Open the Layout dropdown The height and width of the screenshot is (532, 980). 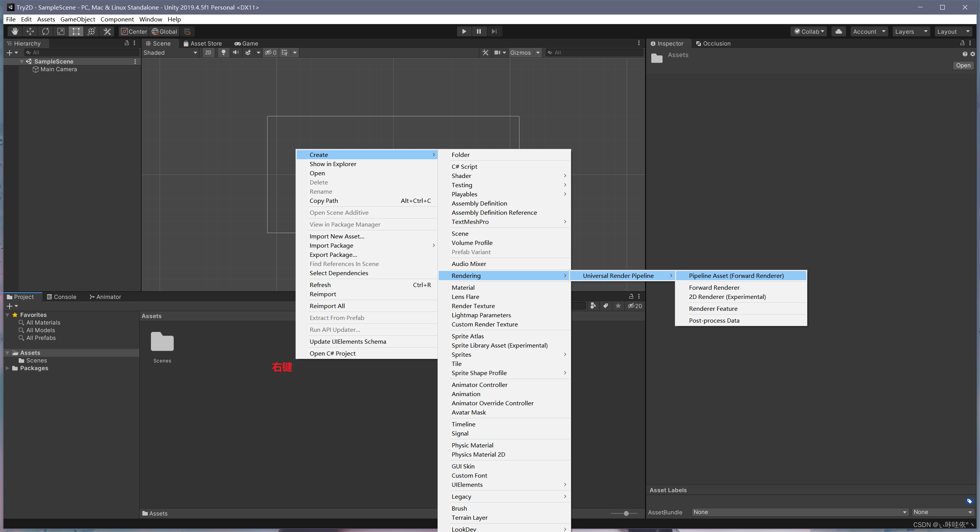click(953, 31)
